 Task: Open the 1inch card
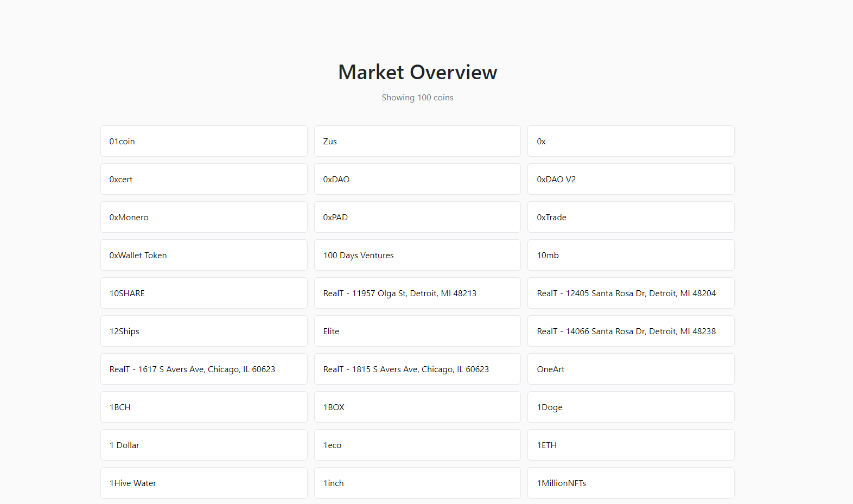417,483
